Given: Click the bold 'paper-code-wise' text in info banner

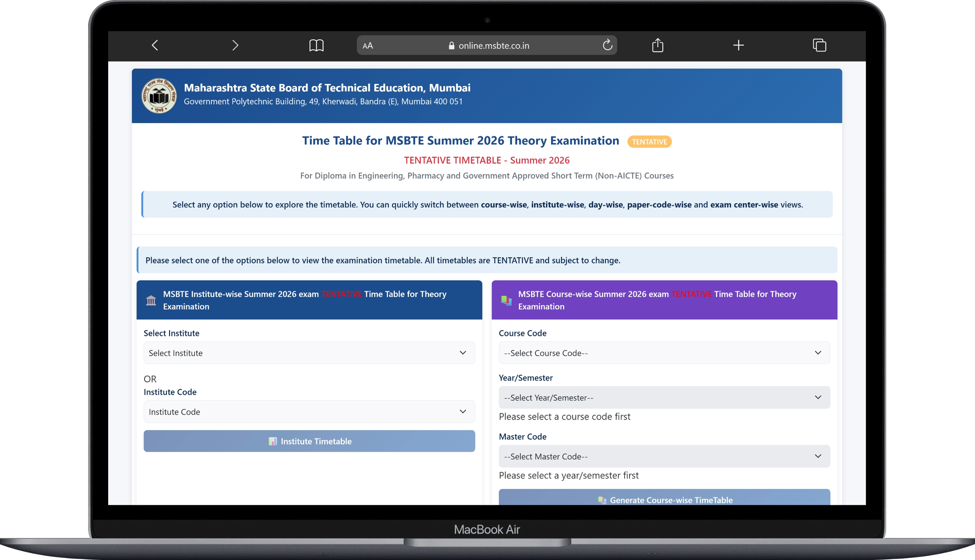Looking at the screenshot, I should pyautogui.click(x=659, y=204).
